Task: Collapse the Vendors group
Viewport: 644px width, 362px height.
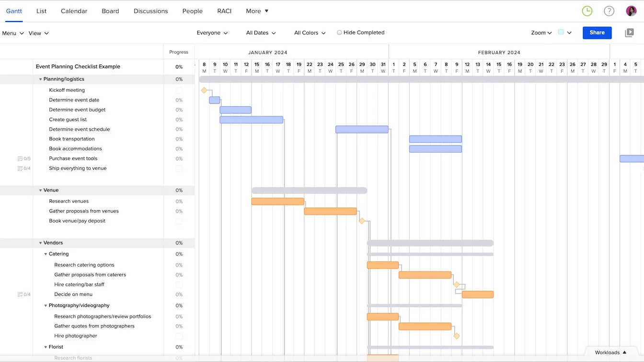Action: coord(40,242)
